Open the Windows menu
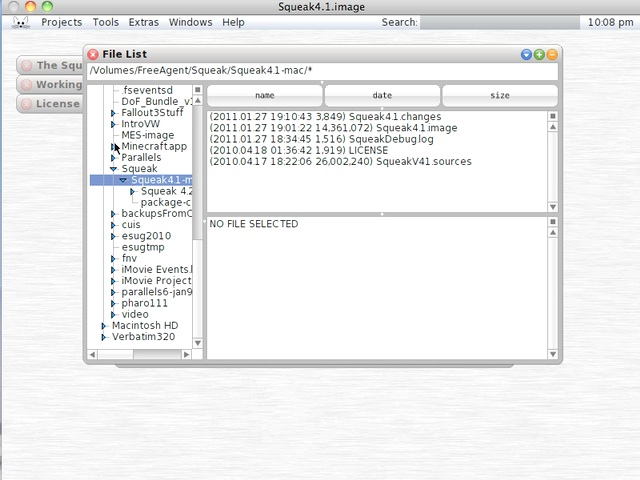This screenshot has height=480, width=640. (191, 22)
